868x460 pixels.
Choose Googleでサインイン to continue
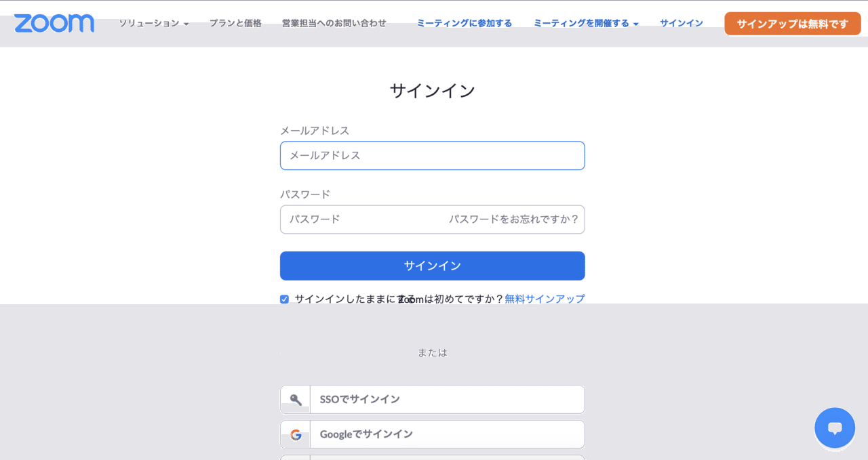tap(448, 434)
